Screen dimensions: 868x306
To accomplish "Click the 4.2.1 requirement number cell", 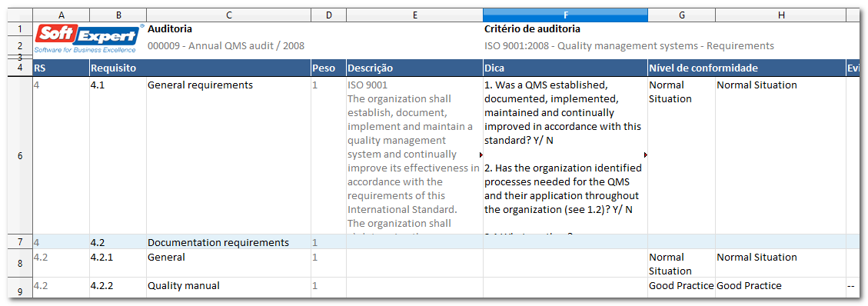I will [118, 264].
